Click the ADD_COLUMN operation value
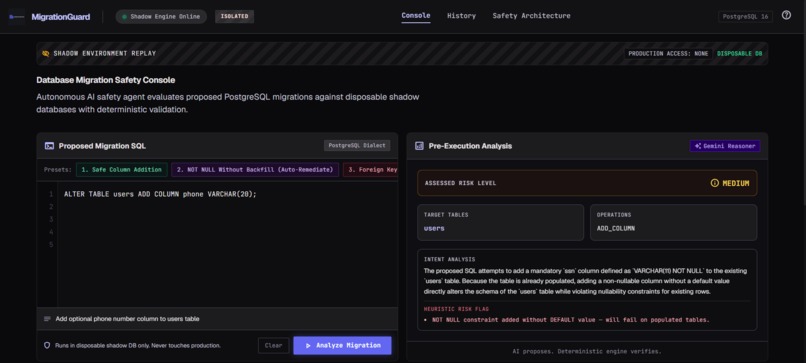Screen dimensions: 806x363 point(615,228)
